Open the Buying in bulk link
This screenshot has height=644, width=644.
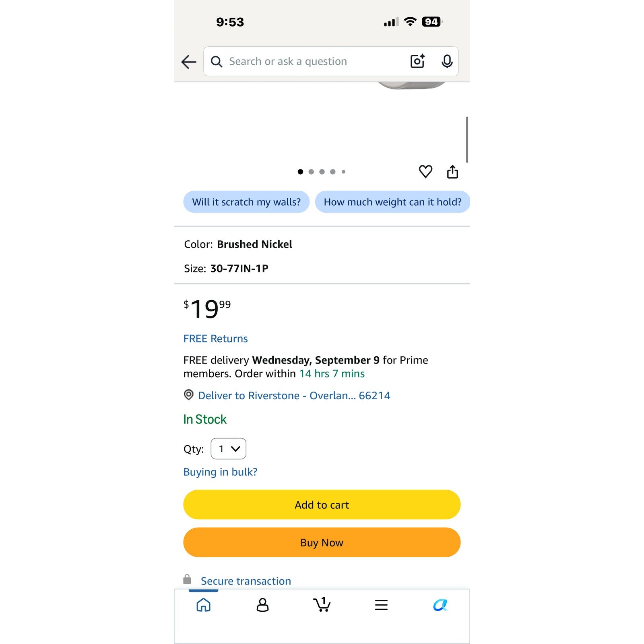coord(220,472)
